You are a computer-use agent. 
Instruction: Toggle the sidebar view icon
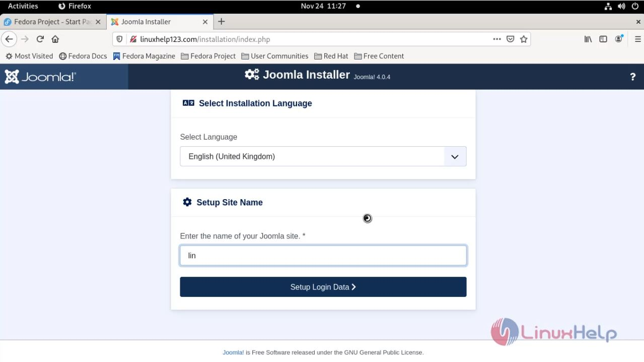(x=603, y=39)
